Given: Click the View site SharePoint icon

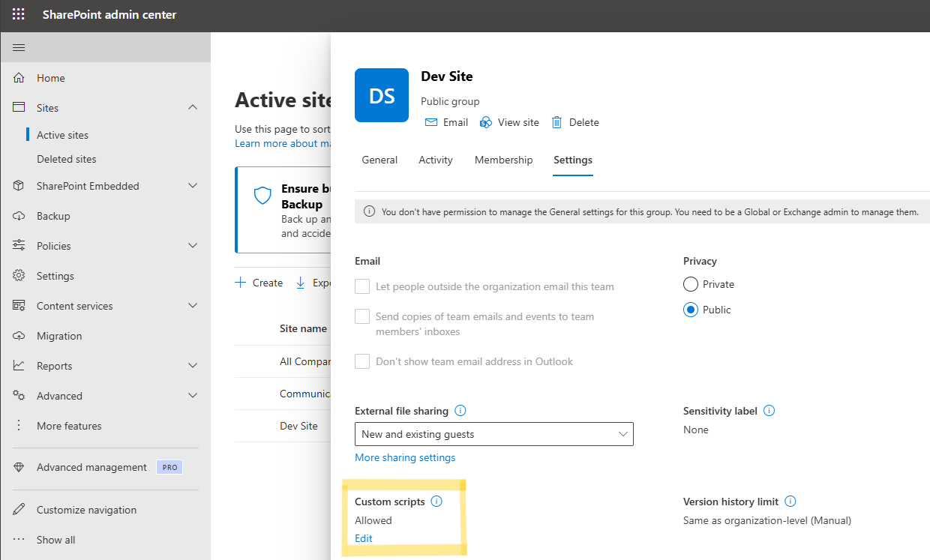Looking at the screenshot, I should (x=486, y=122).
